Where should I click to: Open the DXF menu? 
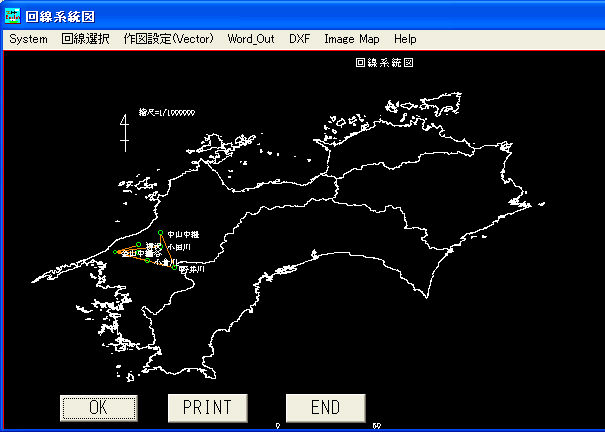(299, 39)
